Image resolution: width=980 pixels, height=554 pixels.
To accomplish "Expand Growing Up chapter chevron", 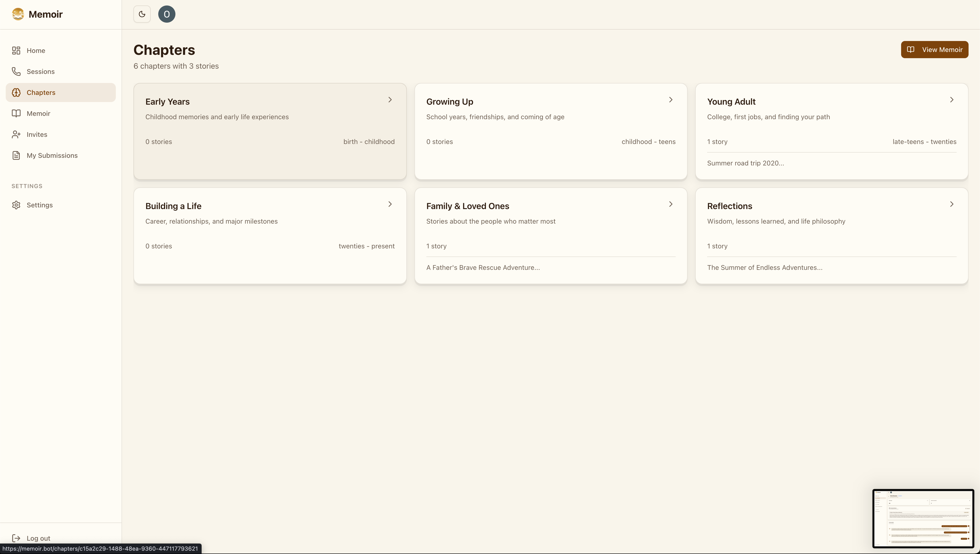I will click(671, 100).
